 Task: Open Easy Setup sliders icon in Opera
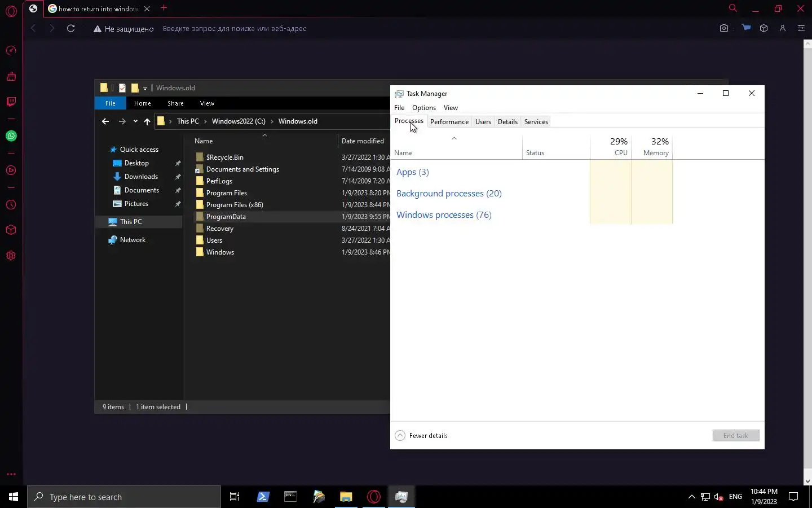tap(801, 28)
